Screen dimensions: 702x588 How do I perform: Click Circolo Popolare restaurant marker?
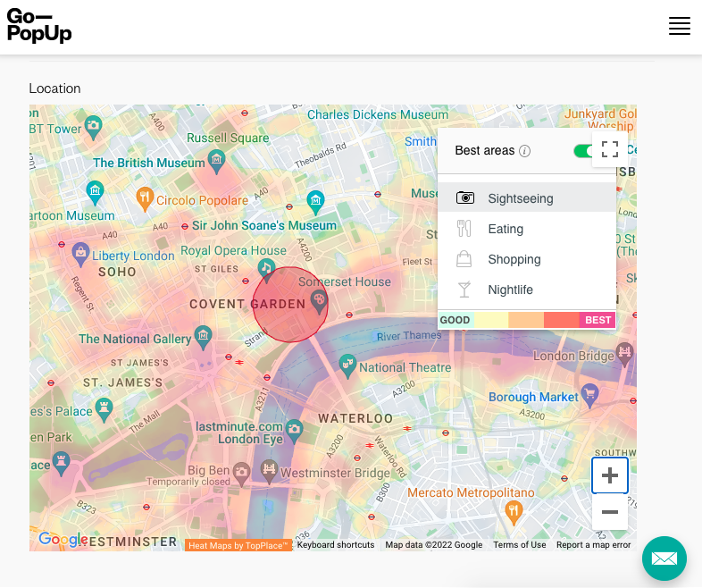click(x=144, y=198)
